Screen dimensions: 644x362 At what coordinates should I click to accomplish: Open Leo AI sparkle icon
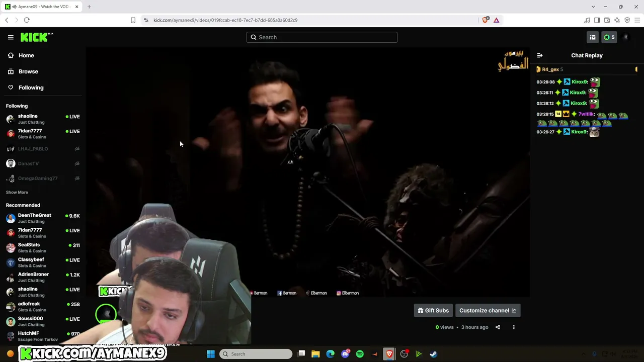pos(617,20)
